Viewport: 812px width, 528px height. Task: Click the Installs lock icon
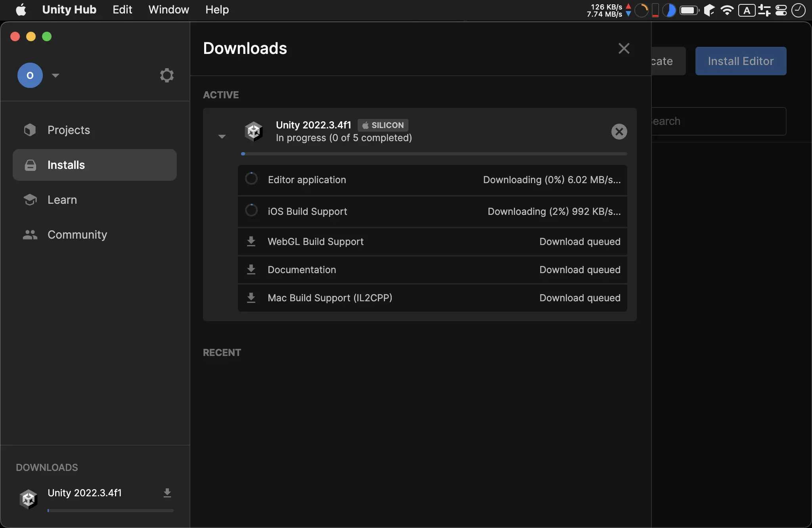[x=31, y=165]
